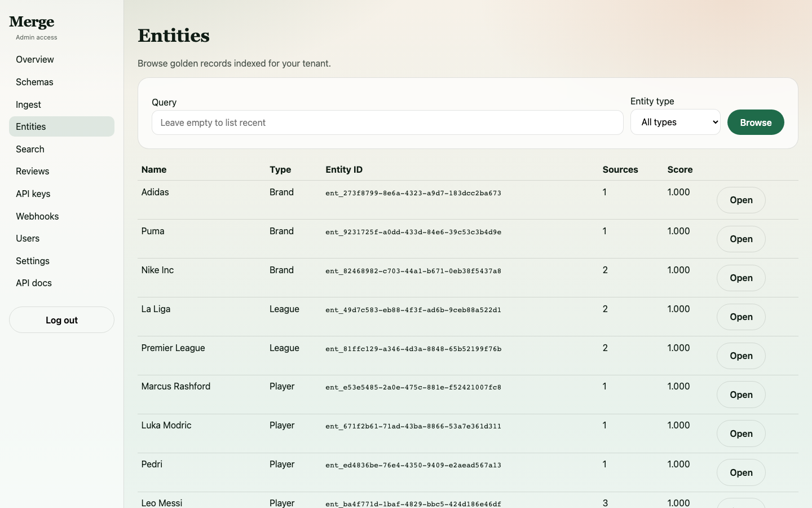The width and height of the screenshot is (812, 508).
Task: Click the Browse button
Action: coord(756,122)
